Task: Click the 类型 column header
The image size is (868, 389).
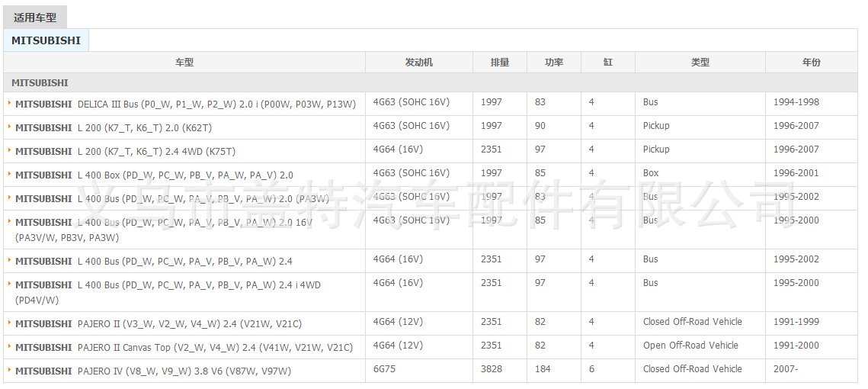Action: click(x=700, y=63)
